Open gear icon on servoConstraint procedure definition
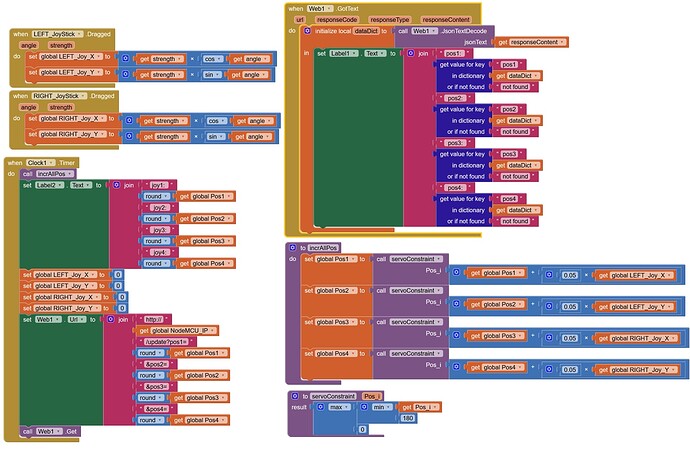This screenshot has height=450, width=690. (x=295, y=396)
